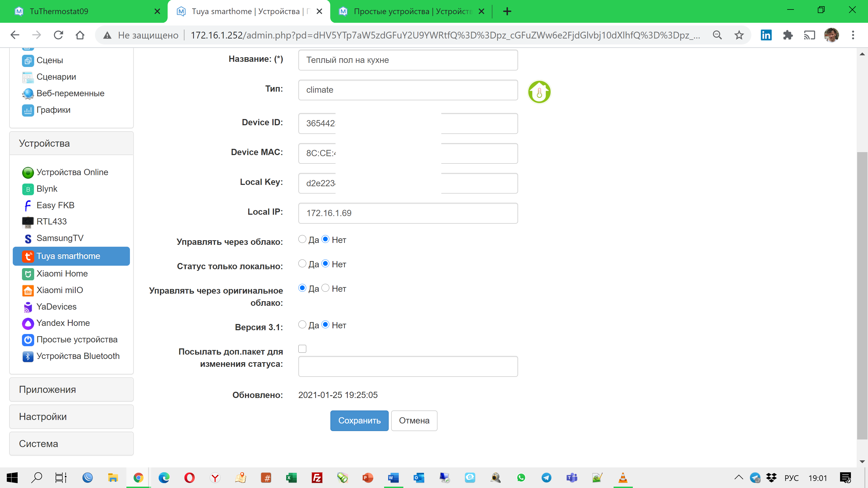Click the Local IP input field
Screen dimensions: 868x488
coord(408,213)
